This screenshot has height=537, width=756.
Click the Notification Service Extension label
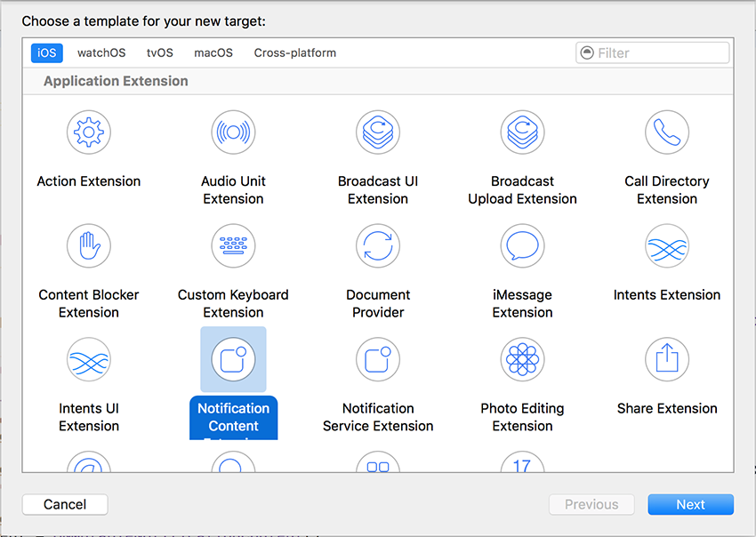[x=378, y=418]
